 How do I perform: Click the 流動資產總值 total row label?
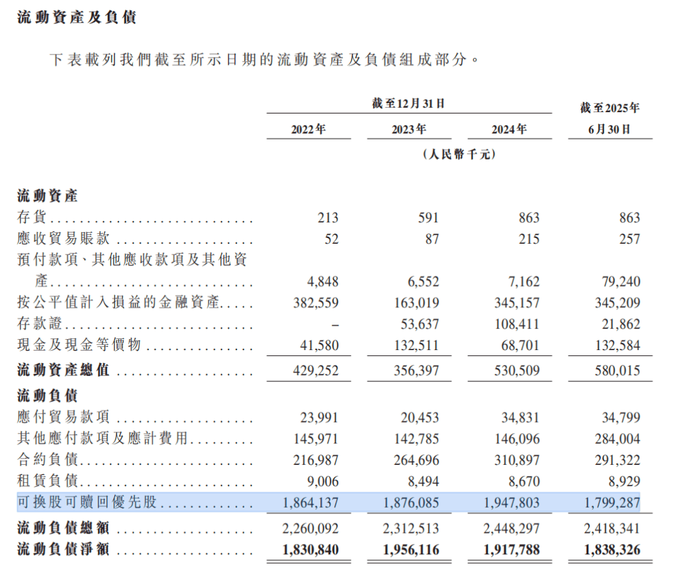[x=63, y=371]
